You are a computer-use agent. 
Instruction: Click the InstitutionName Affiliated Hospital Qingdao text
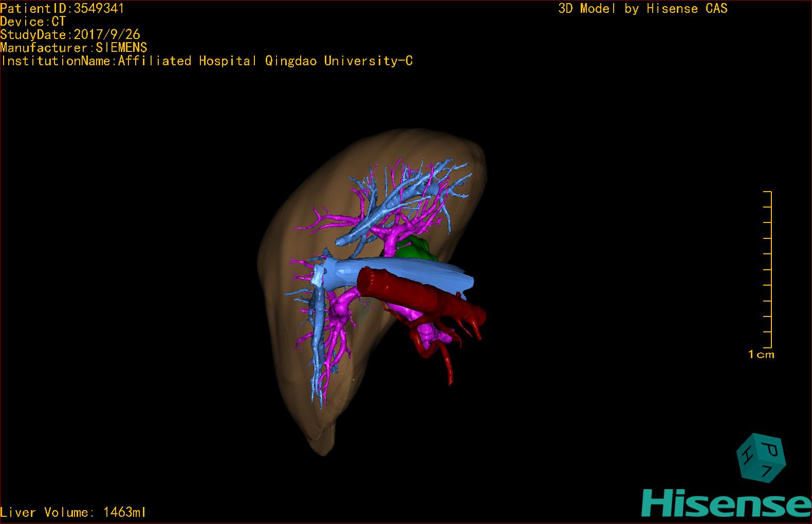click(x=207, y=61)
